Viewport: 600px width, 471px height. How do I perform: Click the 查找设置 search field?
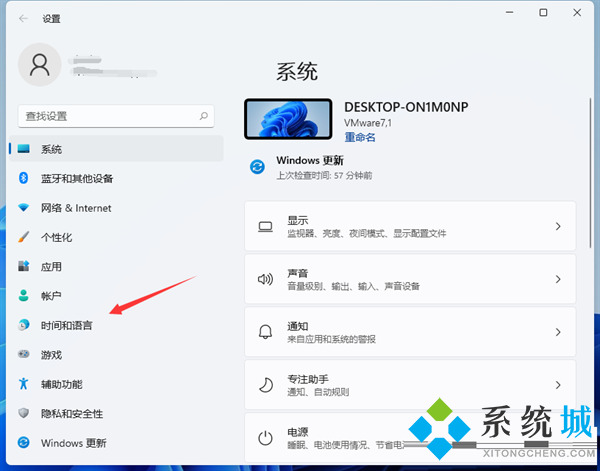click(x=116, y=116)
